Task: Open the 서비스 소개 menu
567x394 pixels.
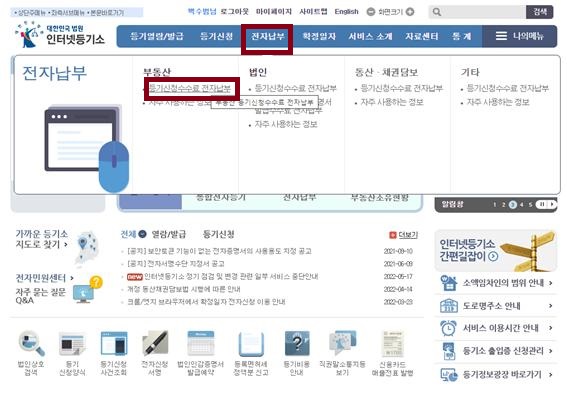Action: [x=370, y=37]
